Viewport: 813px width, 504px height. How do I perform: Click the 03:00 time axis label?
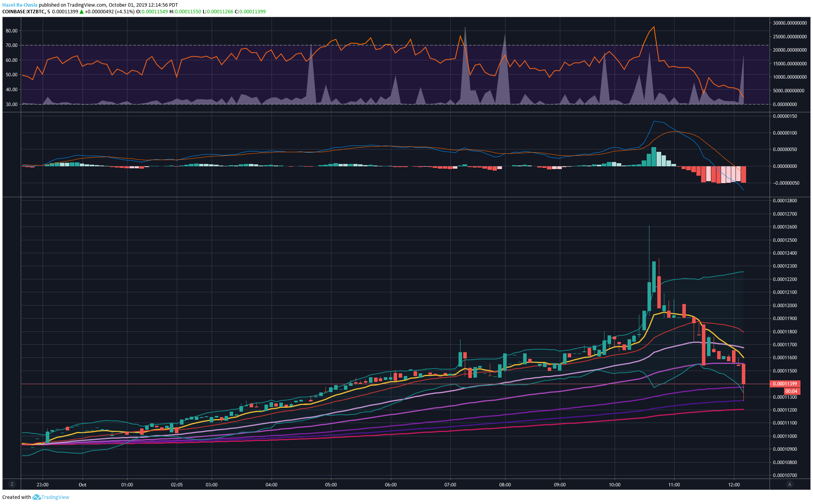click(x=212, y=485)
